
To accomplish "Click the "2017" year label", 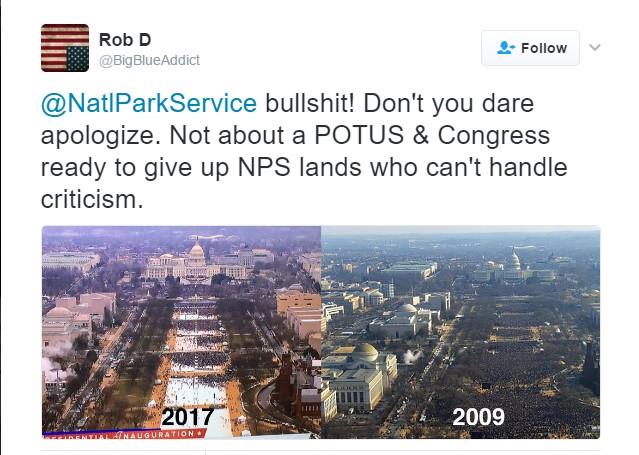I will (x=189, y=416).
